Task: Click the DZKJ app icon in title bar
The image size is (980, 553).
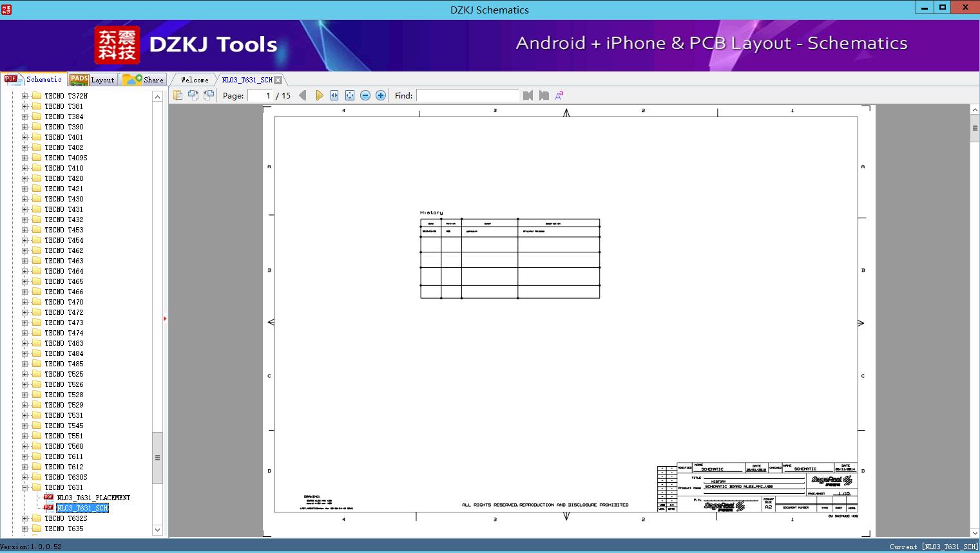Action: click(6, 9)
